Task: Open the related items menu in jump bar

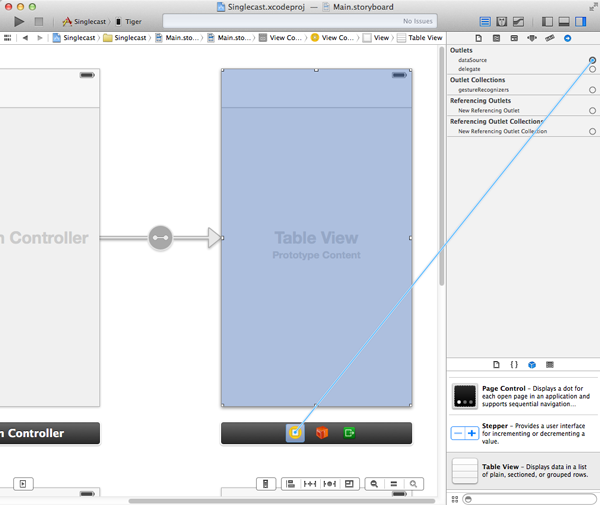Action: pos(7,37)
